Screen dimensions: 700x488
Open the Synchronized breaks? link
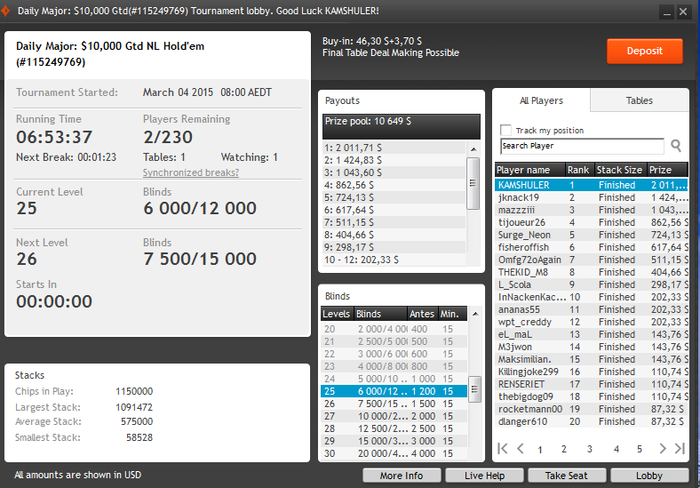[x=191, y=172]
